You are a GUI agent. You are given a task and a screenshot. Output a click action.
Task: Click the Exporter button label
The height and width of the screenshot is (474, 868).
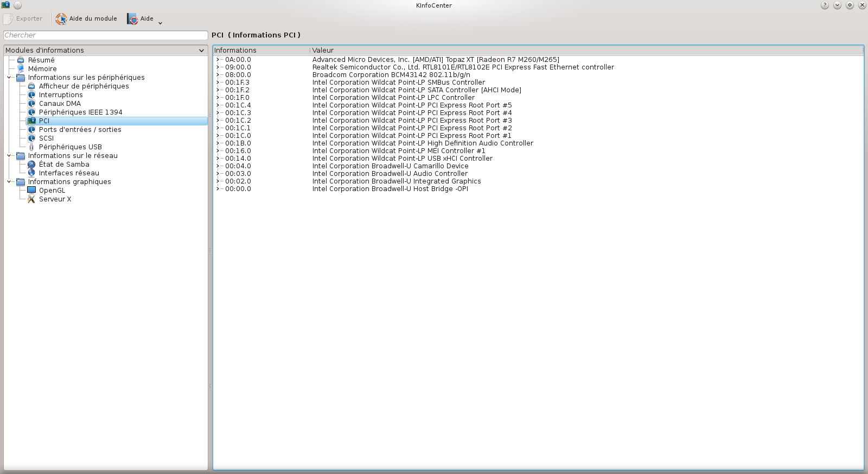tap(29, 18)
